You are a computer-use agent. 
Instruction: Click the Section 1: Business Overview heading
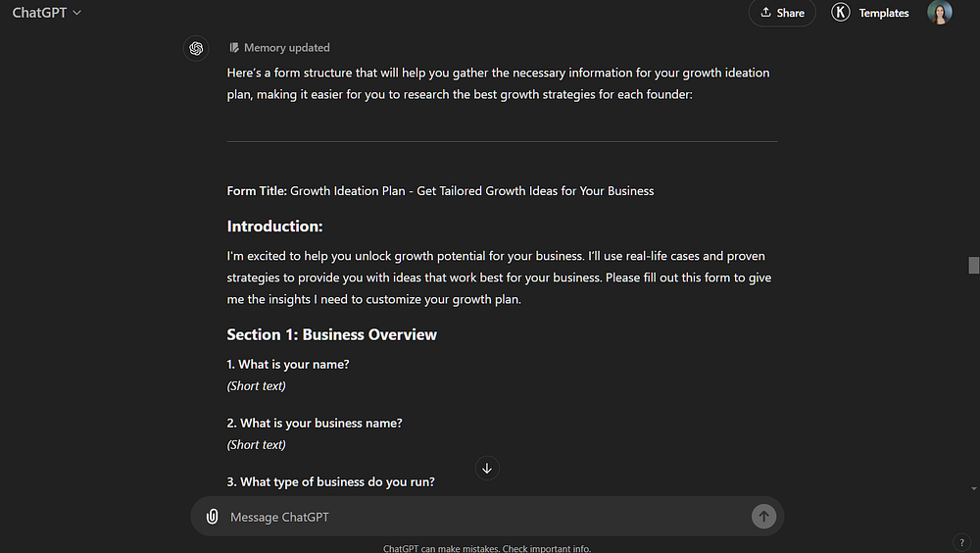tap(331, 334)
